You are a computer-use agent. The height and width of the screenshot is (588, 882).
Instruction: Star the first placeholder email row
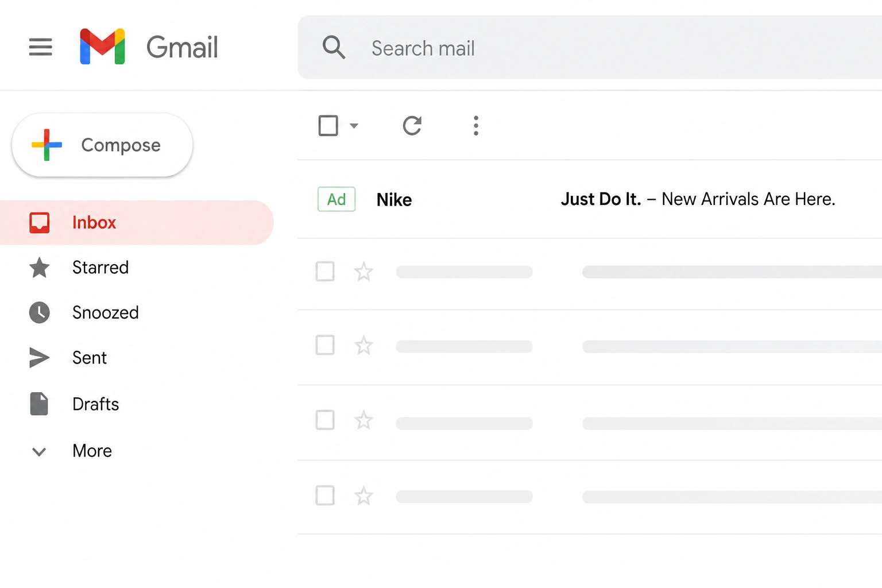pos(363,272)
